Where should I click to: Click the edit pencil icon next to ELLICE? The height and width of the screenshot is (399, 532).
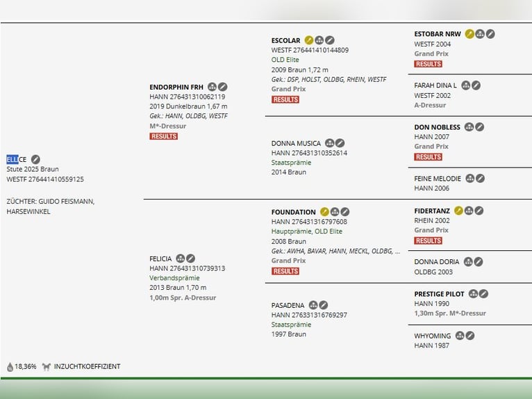[35, 160]
